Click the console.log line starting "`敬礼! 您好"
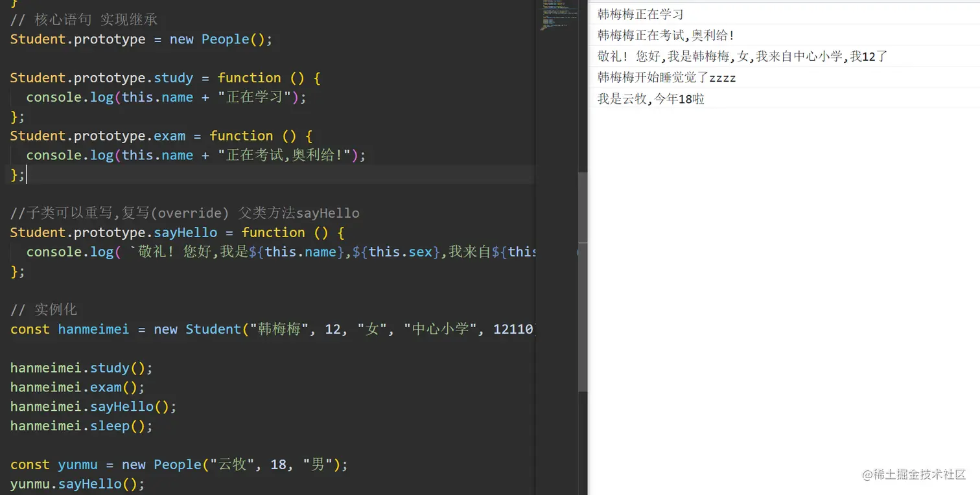The height and width of the screenshot is (495, 980). pyautogui.click(x=281, y=252)
